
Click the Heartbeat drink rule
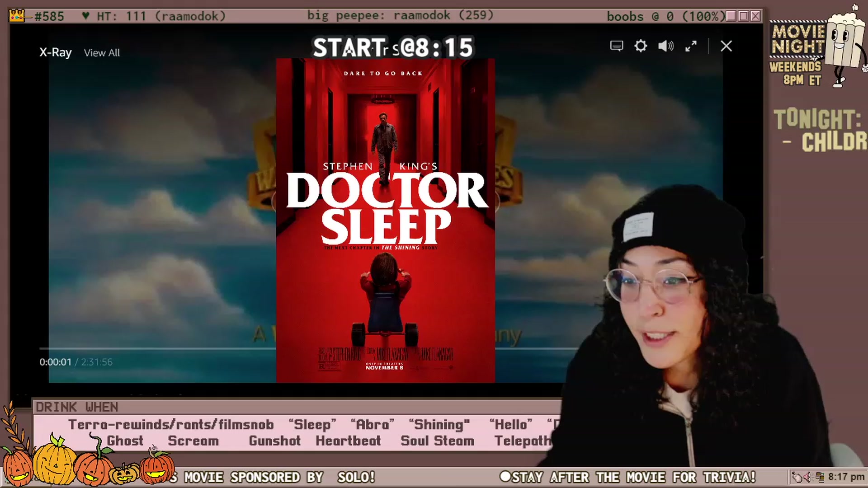(348, 441)
